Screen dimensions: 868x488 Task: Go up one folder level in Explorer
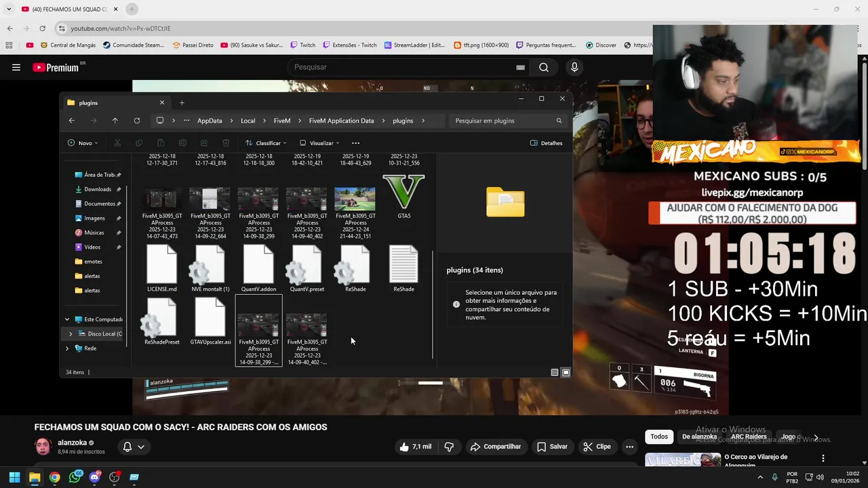coord(115,121)
